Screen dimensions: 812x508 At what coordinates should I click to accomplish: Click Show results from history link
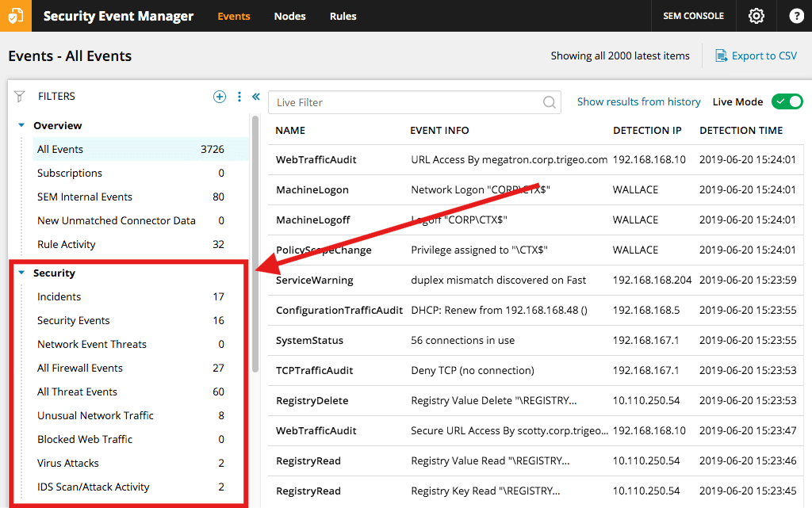pyautogui.click(x=638, y=102)
